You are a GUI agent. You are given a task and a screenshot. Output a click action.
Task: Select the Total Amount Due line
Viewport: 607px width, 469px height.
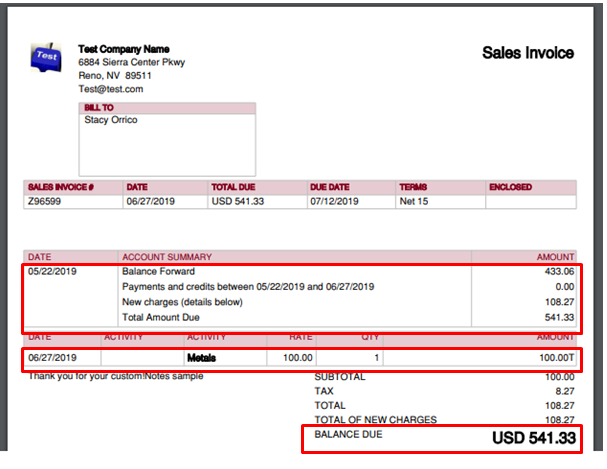(161, 317)
